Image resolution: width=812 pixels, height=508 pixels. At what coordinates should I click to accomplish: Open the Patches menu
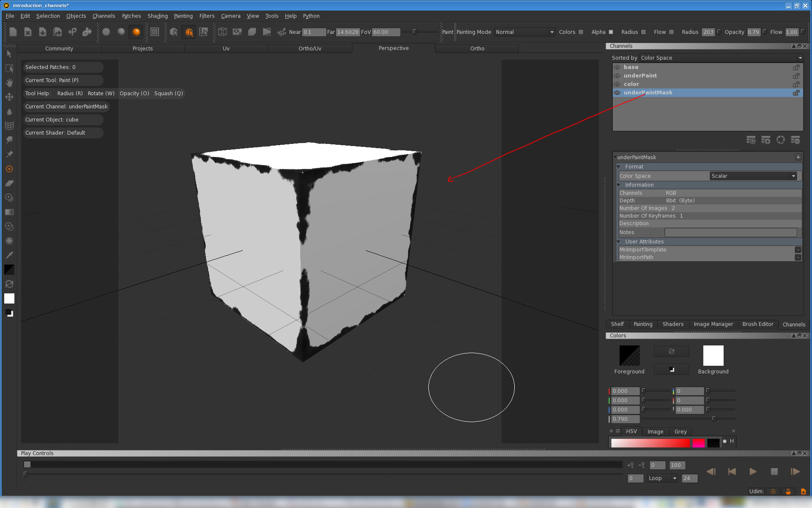[132, 16]
